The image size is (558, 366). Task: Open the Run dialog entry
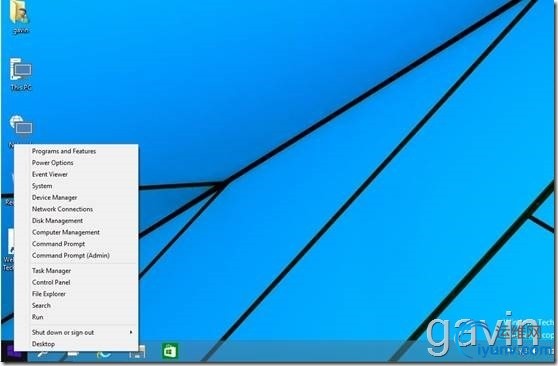point(76,317)
